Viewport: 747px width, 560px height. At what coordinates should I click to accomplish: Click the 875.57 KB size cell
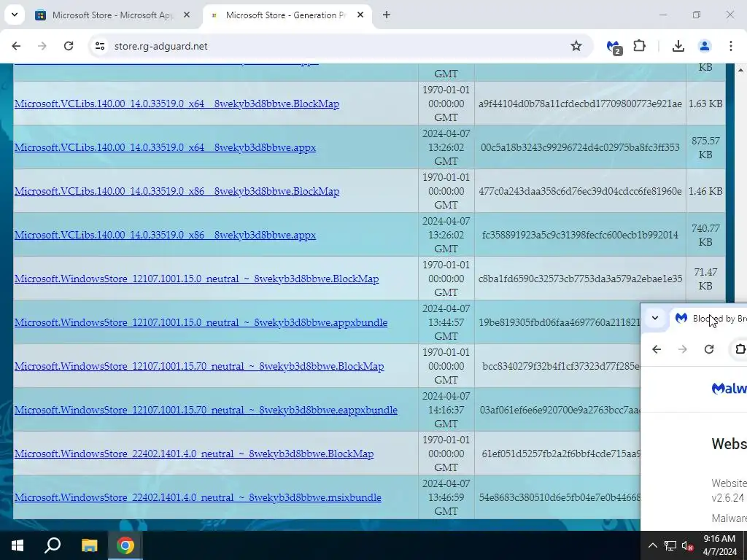pyautogui.click(x=705, y=147)
